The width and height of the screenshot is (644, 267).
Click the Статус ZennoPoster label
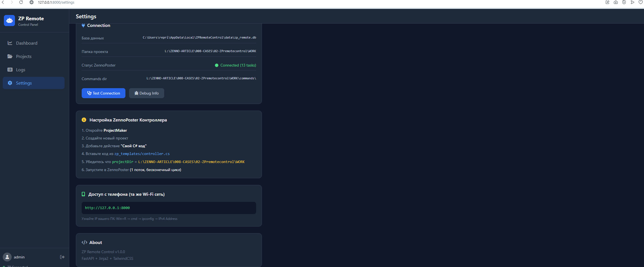[99, 65]
